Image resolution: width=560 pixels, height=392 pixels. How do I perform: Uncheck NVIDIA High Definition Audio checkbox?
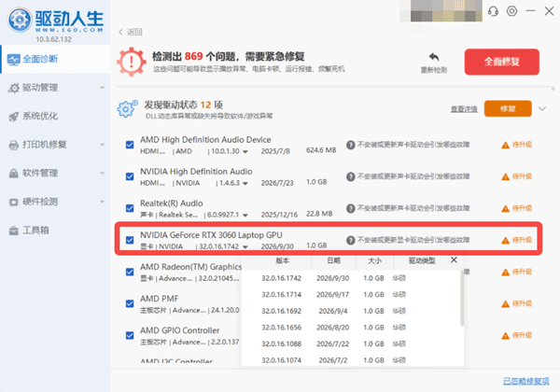(130, 176)
